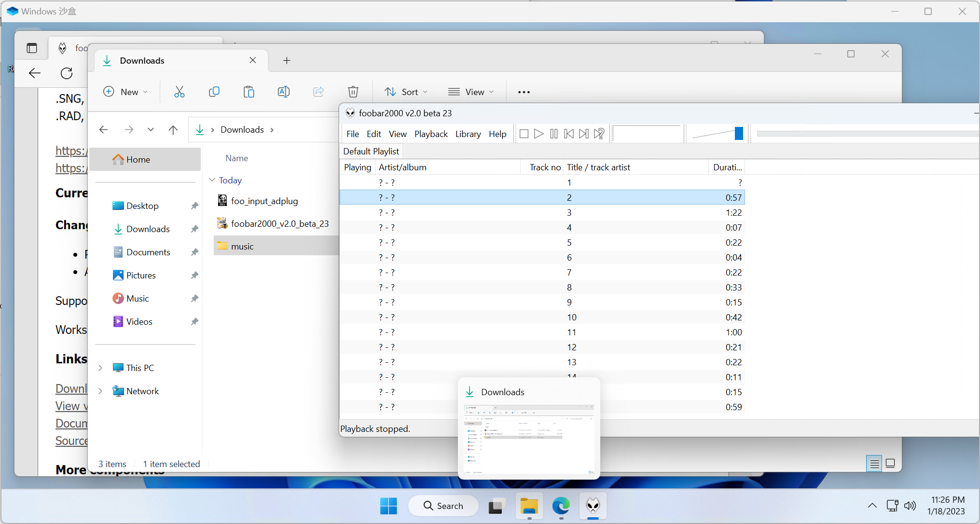Open the View dropdown in Explorer toolbar
Viewport: 980px width, 524px height.
pyautogui.click(x=471, y=92)
